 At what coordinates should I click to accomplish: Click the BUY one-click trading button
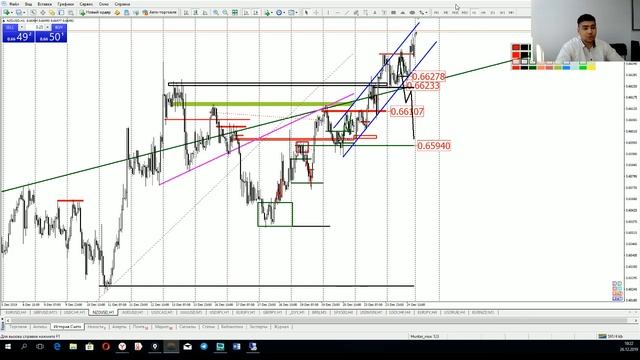pyautogui.click(x=51, y=33)
